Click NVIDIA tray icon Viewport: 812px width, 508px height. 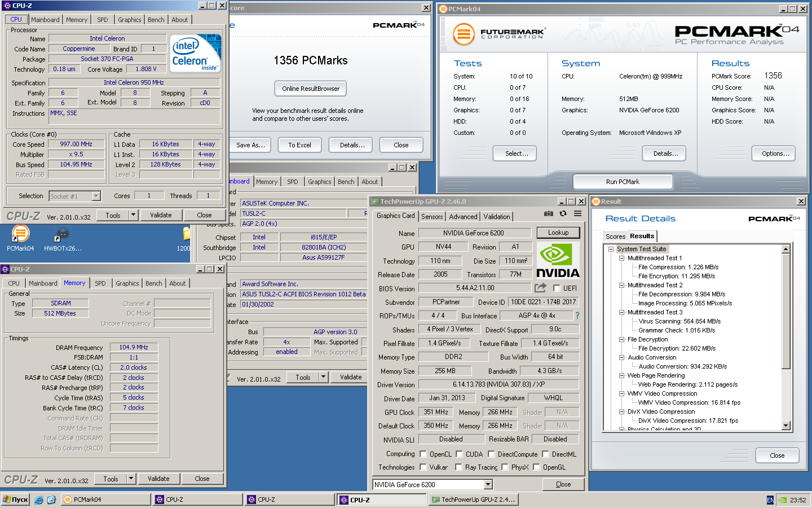pyautogui.click(x=782, y=500)
